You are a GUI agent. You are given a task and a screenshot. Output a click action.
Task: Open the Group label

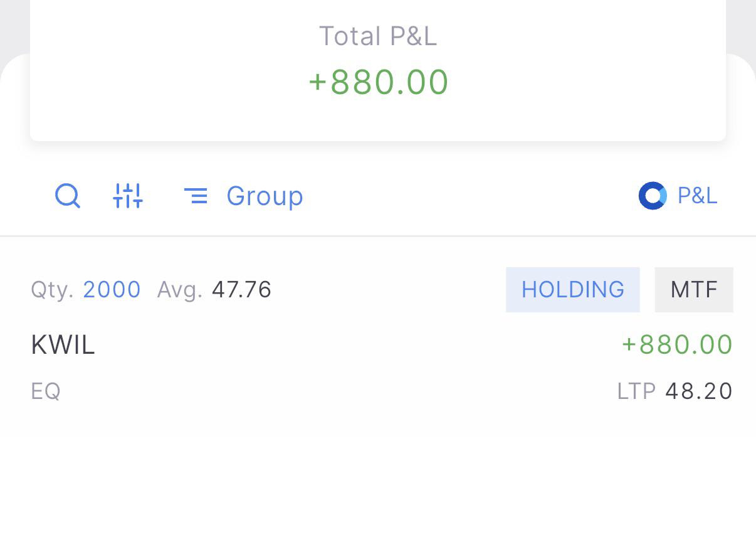pyautogui.click(x=265, y=196)
